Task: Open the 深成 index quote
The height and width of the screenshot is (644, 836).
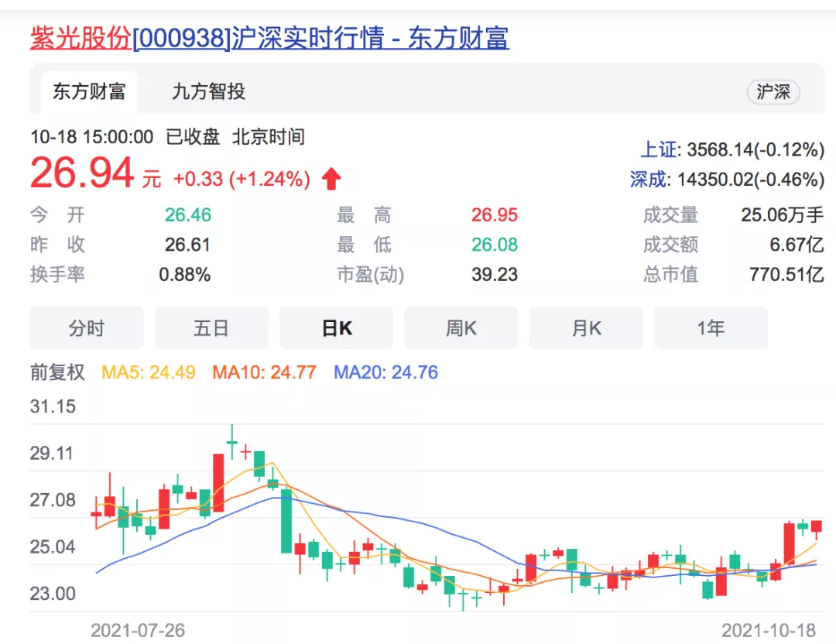Action: [648, 180]
